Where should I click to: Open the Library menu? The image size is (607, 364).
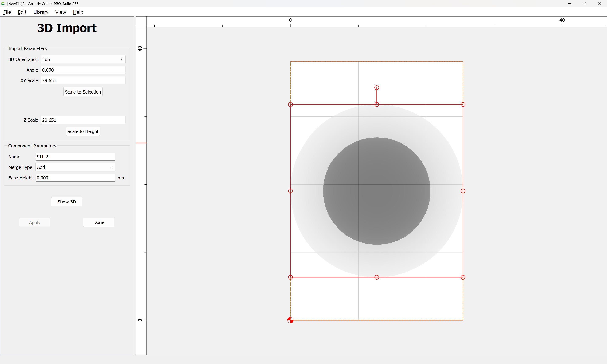pos(41,12)
